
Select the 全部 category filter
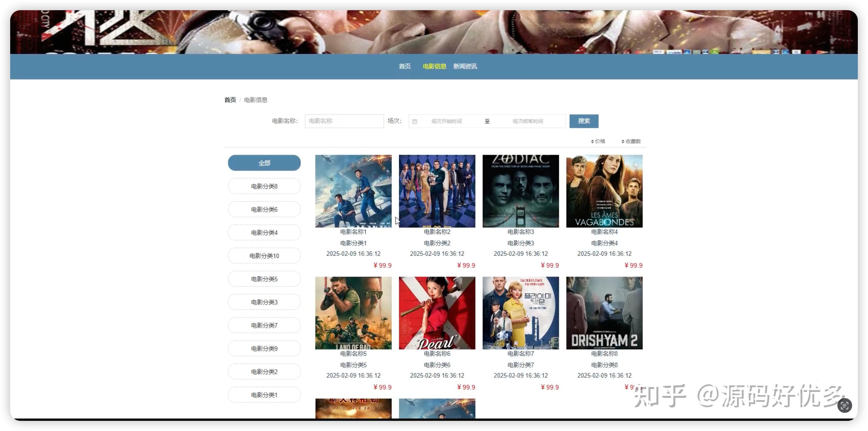(264, 163)
